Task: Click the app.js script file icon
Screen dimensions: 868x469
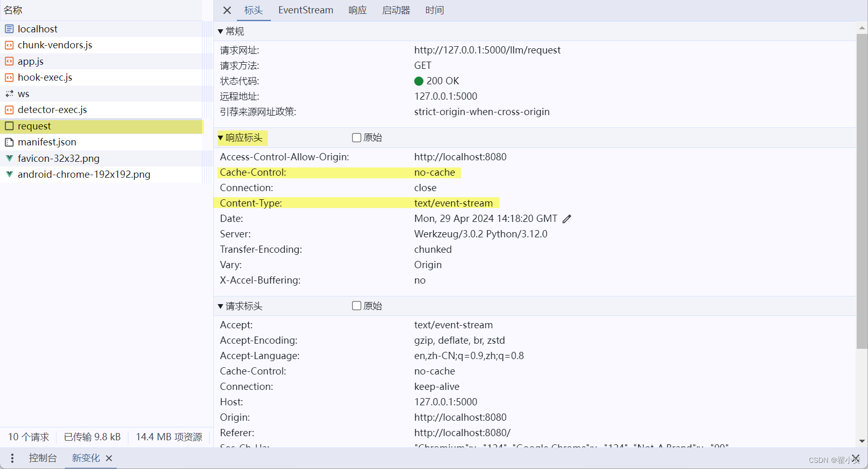Action: tap(8, 61)
